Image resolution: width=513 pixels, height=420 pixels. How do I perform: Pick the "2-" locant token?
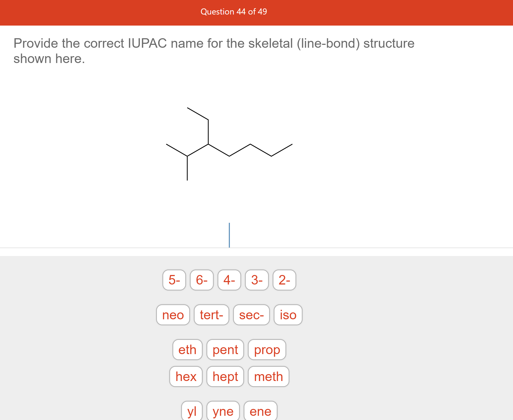(284, 280)
